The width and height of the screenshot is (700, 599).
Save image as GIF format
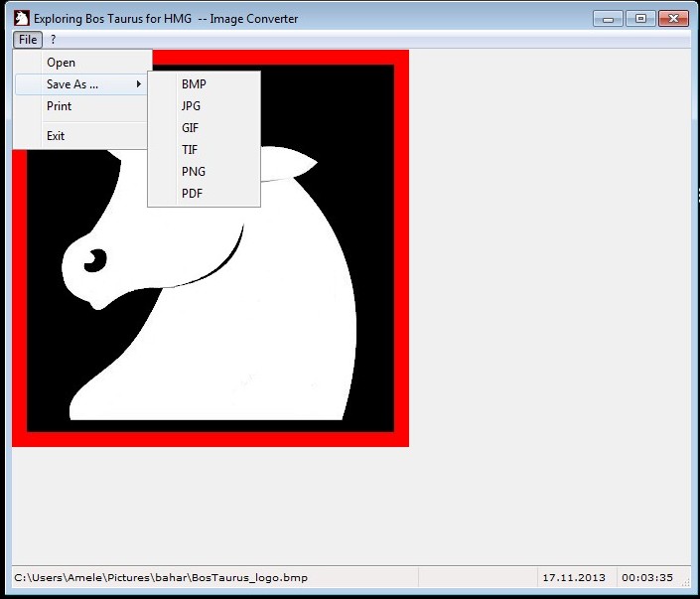tap(204, 128)
